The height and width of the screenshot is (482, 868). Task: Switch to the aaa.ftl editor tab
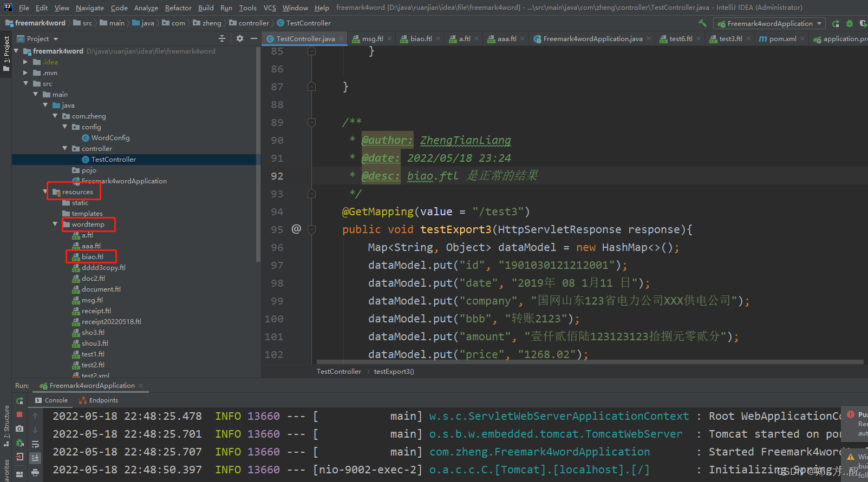click(506, 39)
